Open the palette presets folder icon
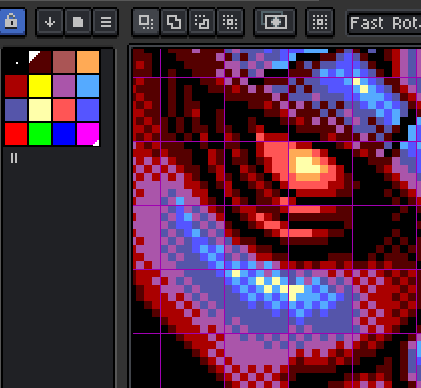Viewport: 421px width, 388px height. tap(78, 22)
